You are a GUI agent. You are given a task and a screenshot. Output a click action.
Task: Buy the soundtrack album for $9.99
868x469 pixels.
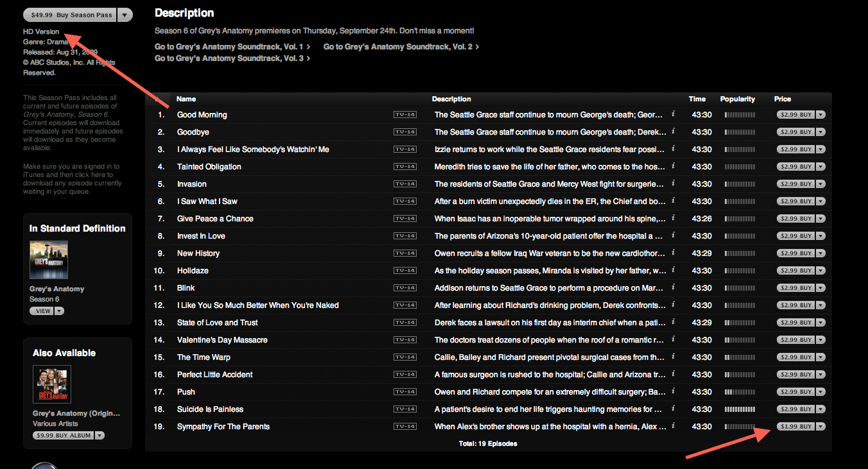coord(64,436)
